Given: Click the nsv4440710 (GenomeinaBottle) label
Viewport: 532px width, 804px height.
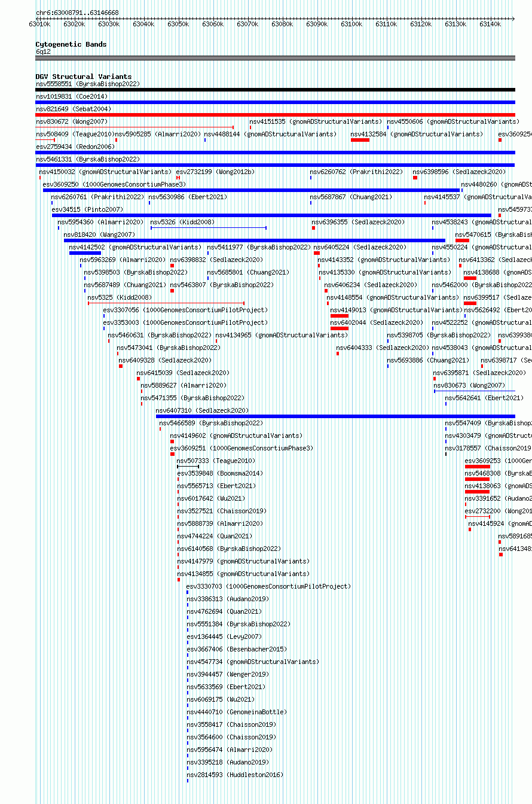Looking at the screenshot, I should coord(237,712).
